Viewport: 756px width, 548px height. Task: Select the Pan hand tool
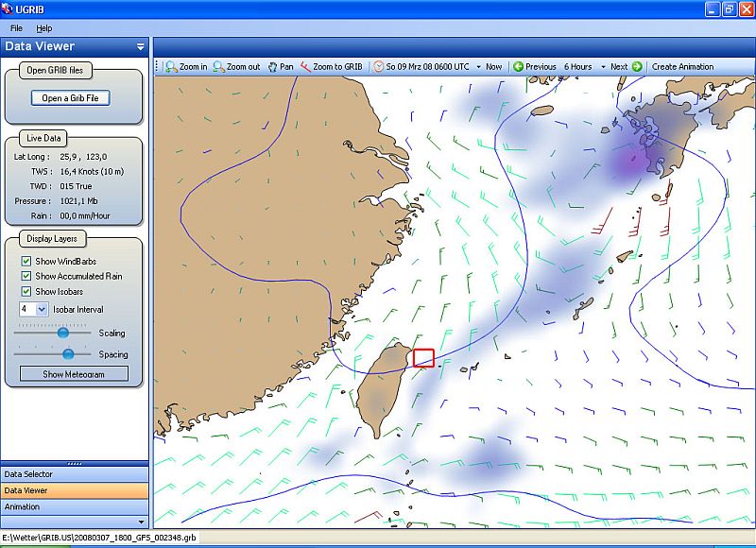273,67
